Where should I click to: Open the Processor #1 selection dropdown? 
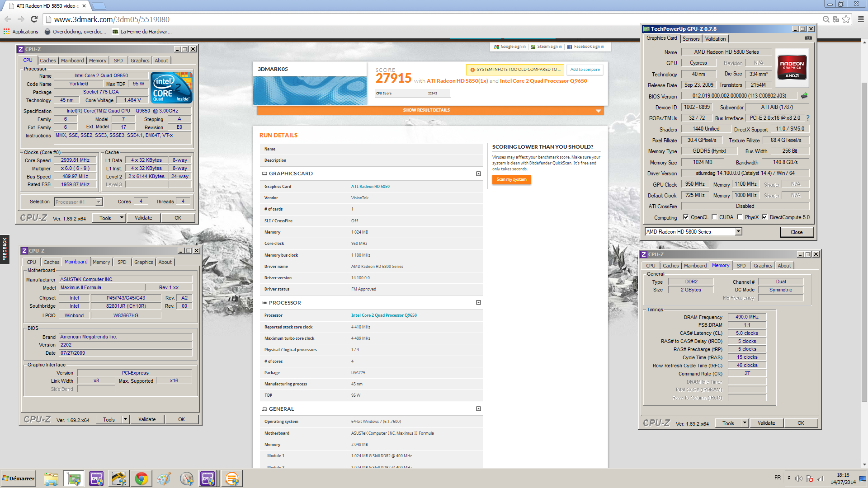pyautogui.click(x=99, y=202)
